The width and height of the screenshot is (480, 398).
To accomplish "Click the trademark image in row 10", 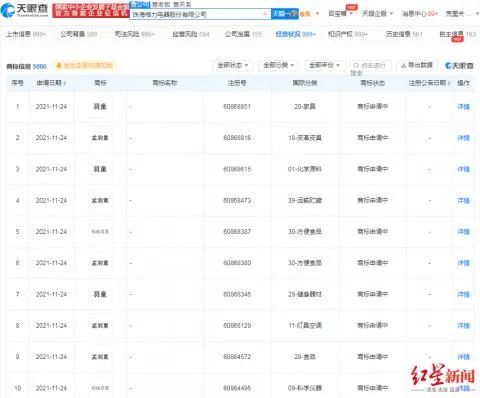I will tap(100, 388).
